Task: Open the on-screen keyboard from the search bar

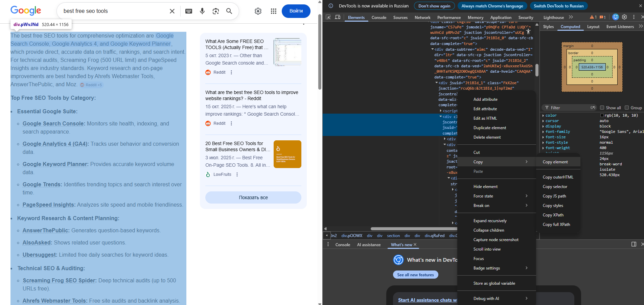Action: pyautogui.click(x=188, y=11)
